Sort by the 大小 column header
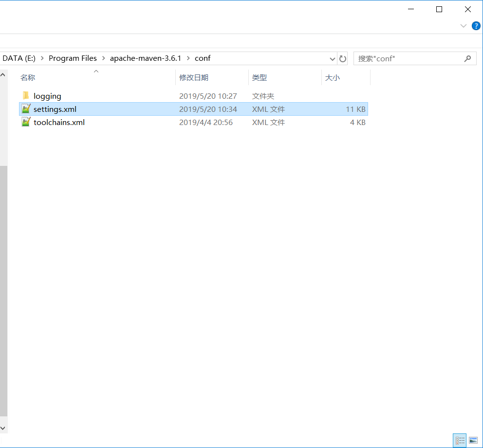 [333, 77]
